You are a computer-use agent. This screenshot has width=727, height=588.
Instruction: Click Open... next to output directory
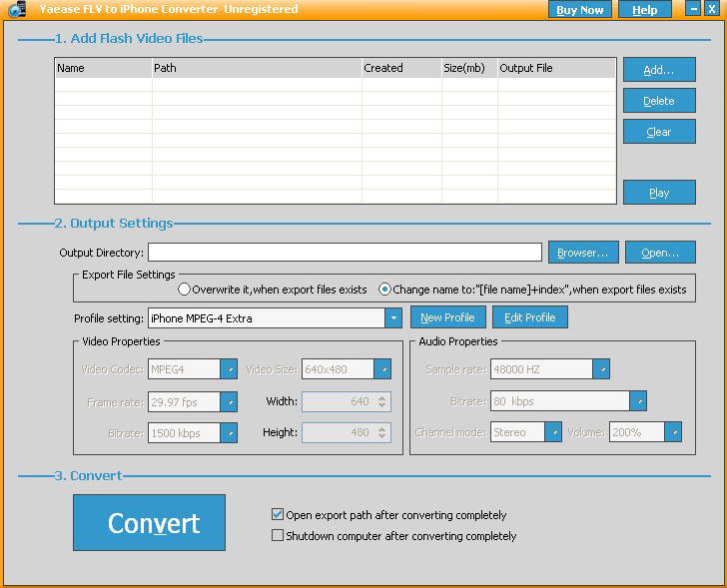point(660,253)
